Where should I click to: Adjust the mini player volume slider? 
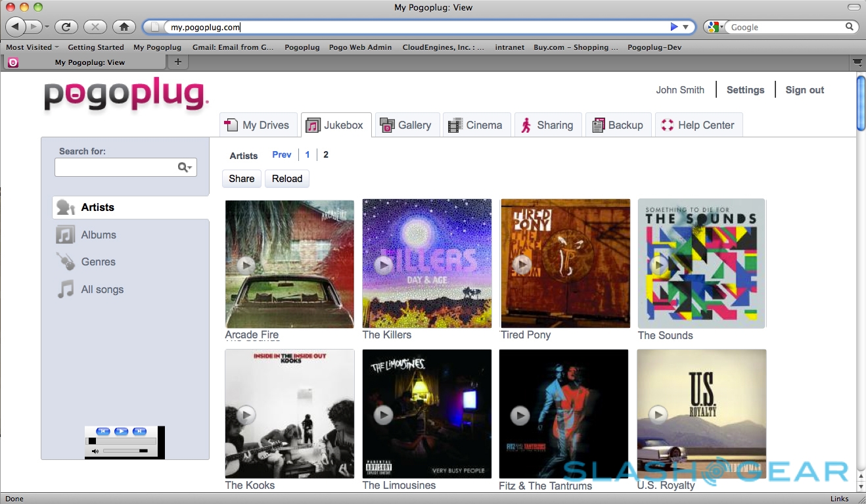coord(125,451)
